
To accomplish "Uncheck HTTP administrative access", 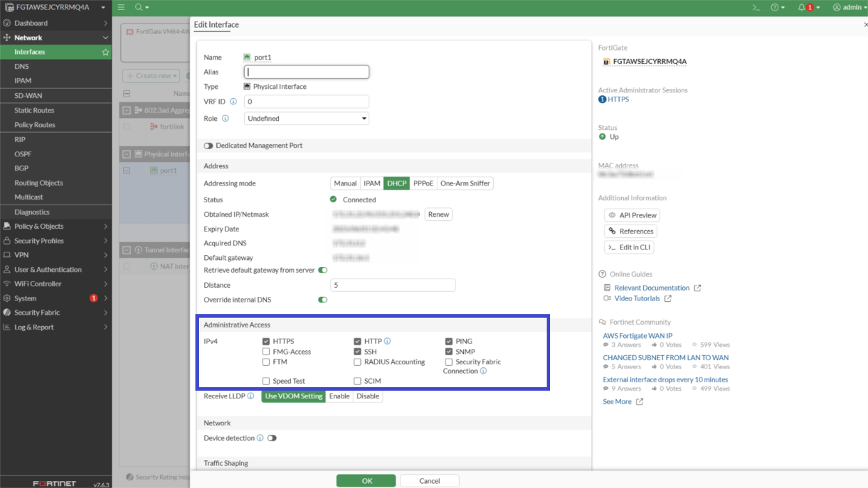I will click(357, 341).
